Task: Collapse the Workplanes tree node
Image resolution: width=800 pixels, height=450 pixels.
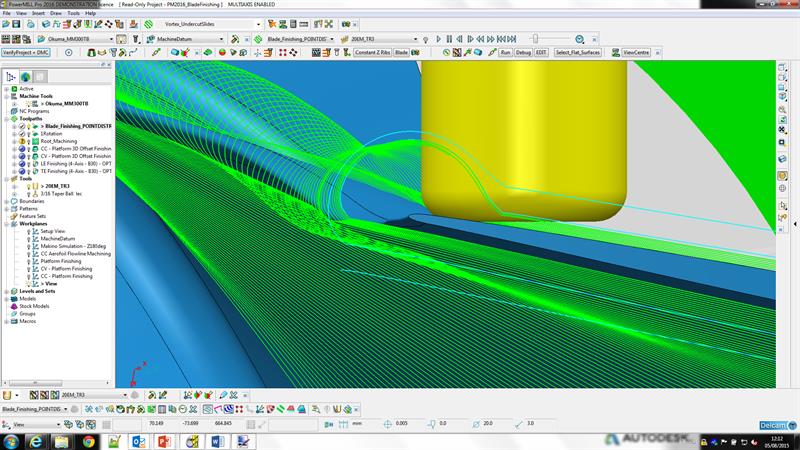Action: pos(7,223)
